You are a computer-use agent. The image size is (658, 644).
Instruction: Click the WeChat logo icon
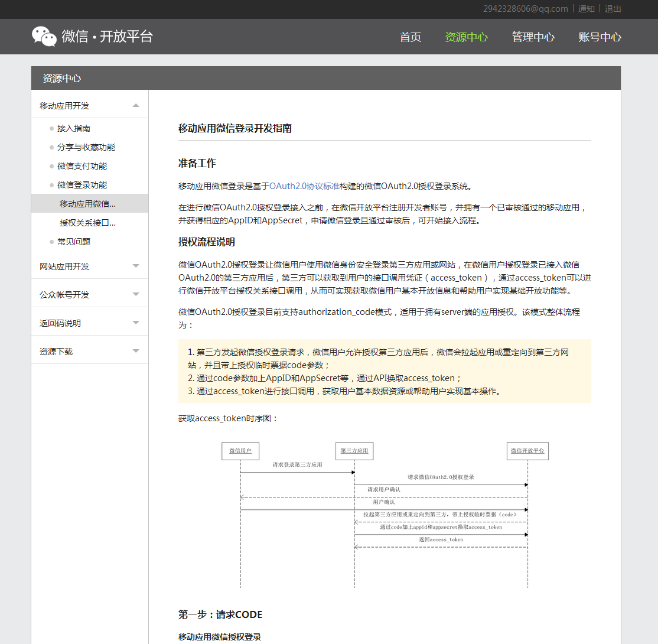click(44, 37)
